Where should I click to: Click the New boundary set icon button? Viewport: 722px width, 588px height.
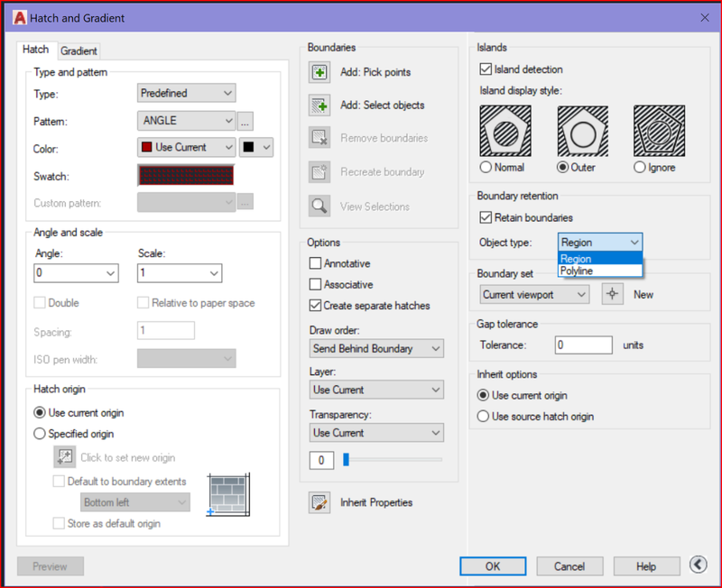coord(613,294)
